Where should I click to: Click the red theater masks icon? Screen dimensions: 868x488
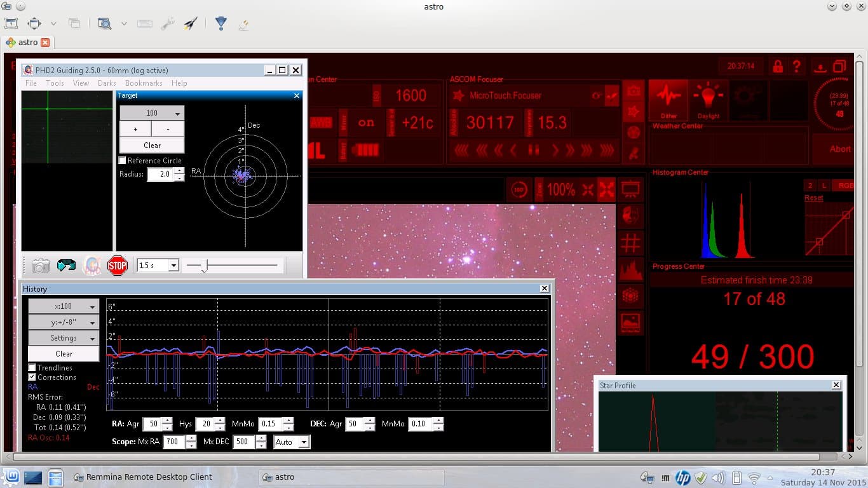pyautogui.click(x=630, y=216)
